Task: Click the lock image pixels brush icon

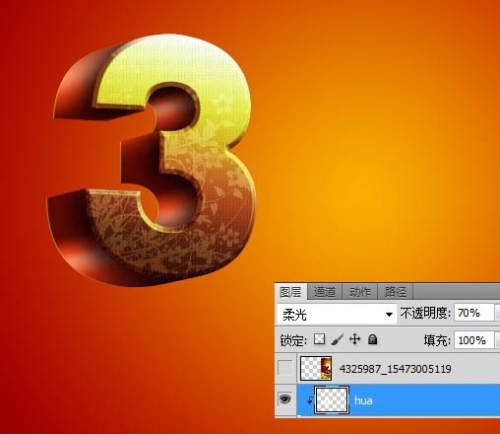Action: click(x=337, y=340)
